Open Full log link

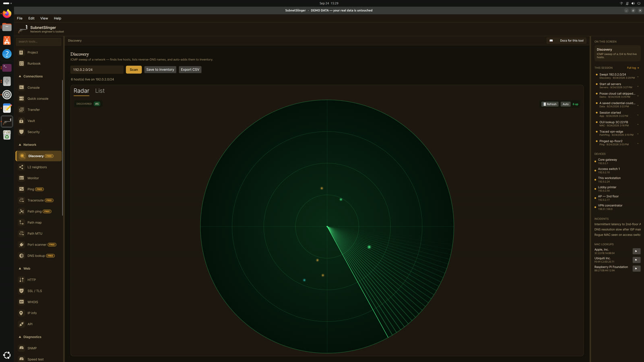(633, 68)
